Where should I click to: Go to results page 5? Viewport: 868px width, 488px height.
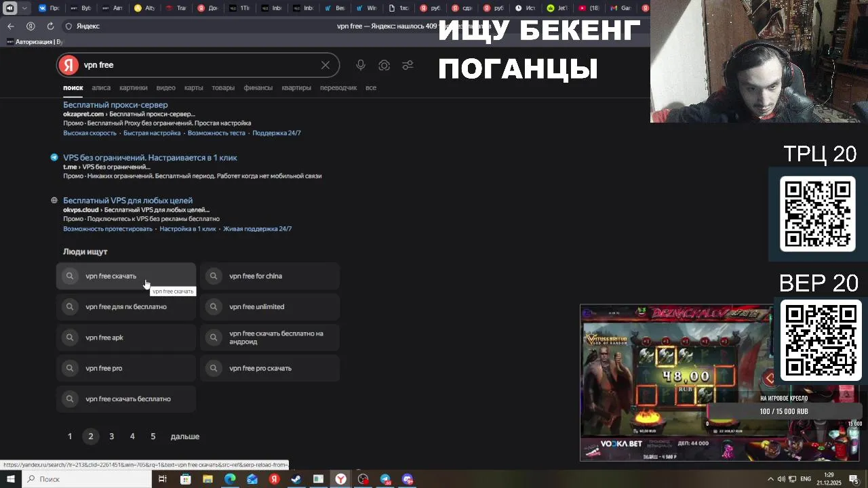tap(153, 436)
